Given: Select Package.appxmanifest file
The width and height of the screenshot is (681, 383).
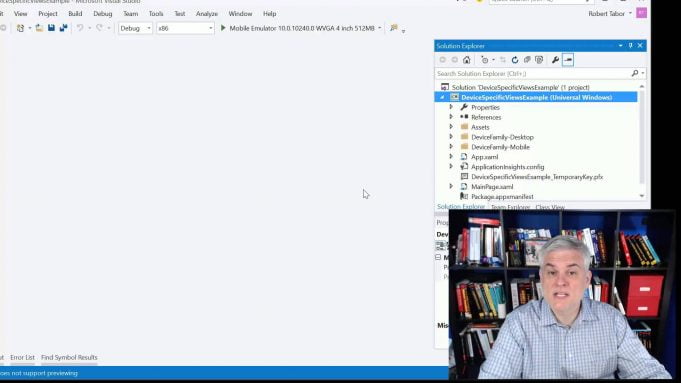Looking at the screenshot, I should 502,196.
